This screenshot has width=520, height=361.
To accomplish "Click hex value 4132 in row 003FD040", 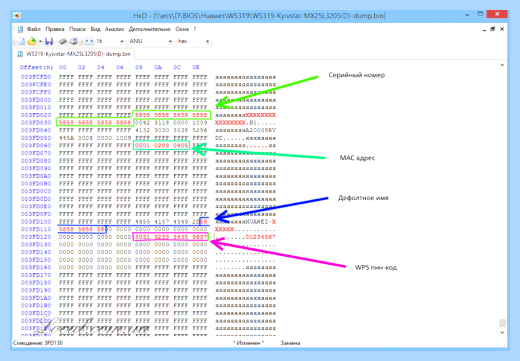I will pyautogui.click(x=142, y=130).
